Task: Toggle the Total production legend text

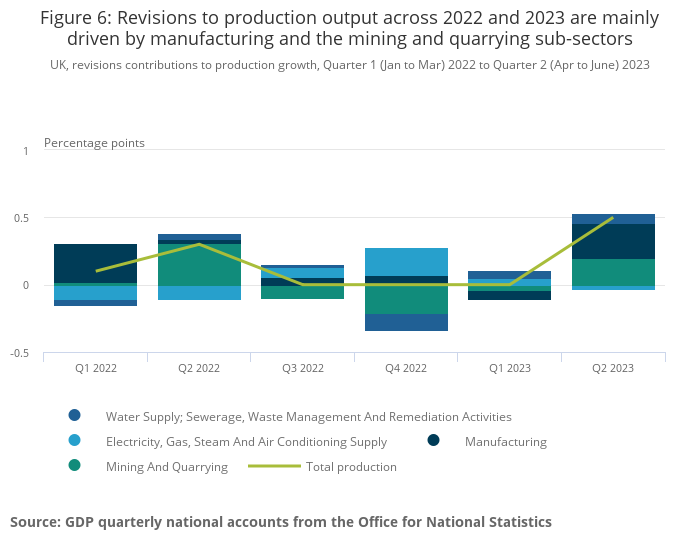Action: pyautogui.click(x=351, y=466)
